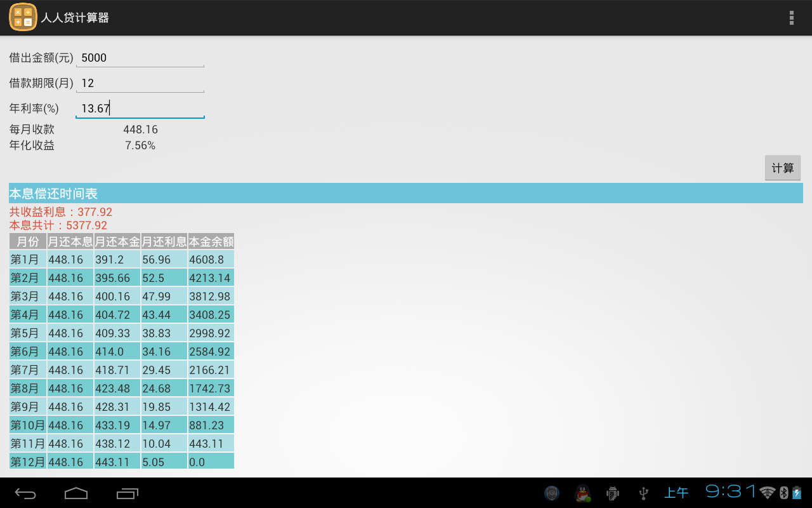Image resolution: width=812 pixels, height=508 pixels.
Task: Tap the 月份 column header
Action: pos(28,241)
